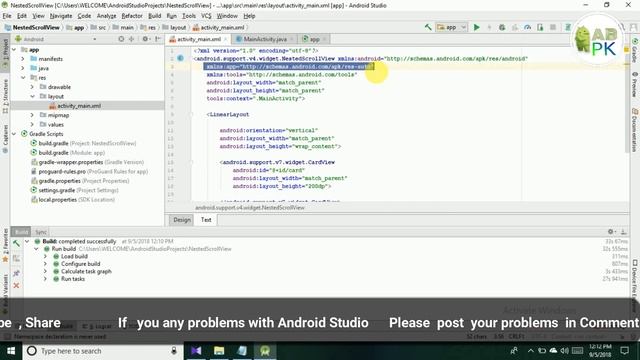Collapse the Run build node

36,249
